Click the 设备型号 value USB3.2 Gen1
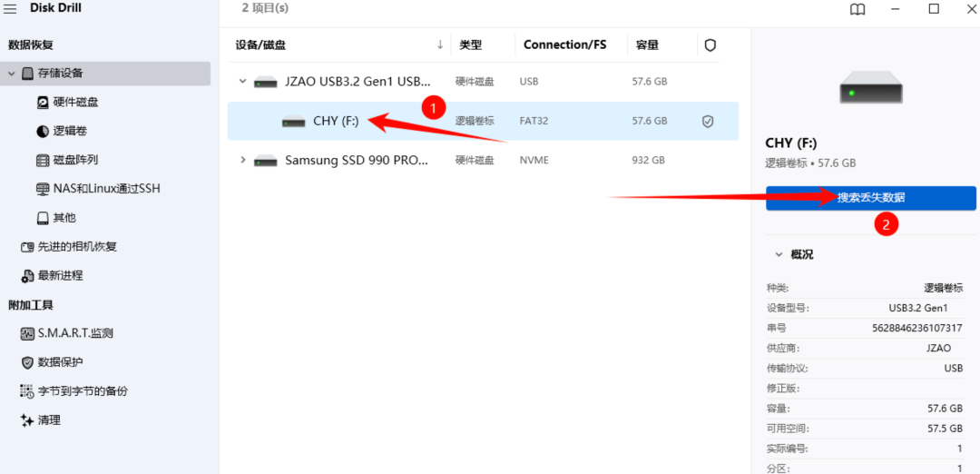The image size is (980, 474). pyautogui.click(x=918, y=308)
